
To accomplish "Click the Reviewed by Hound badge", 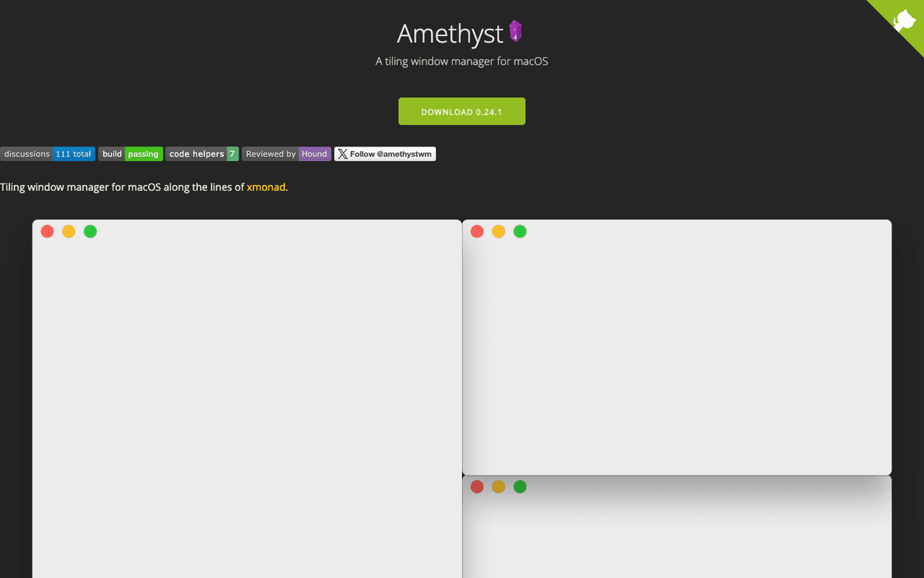I will pyautogui.click(x=286, y=153).
